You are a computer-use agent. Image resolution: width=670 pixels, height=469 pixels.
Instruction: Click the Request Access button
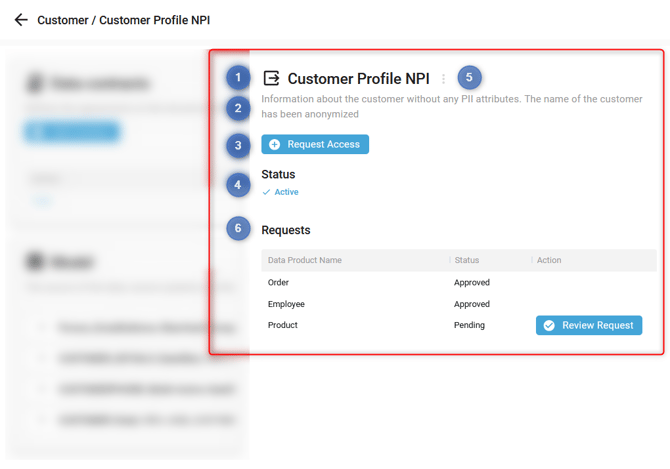(315, 144)
